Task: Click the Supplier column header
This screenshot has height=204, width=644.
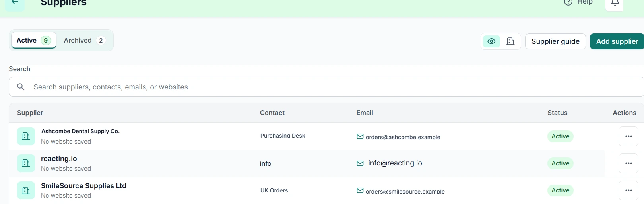Action: 30,113
